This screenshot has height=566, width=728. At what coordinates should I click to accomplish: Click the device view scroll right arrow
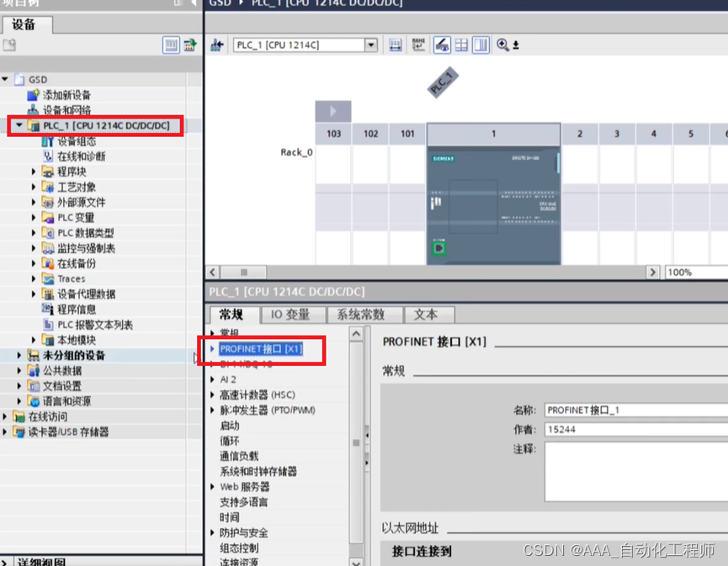tap(652, 272)
